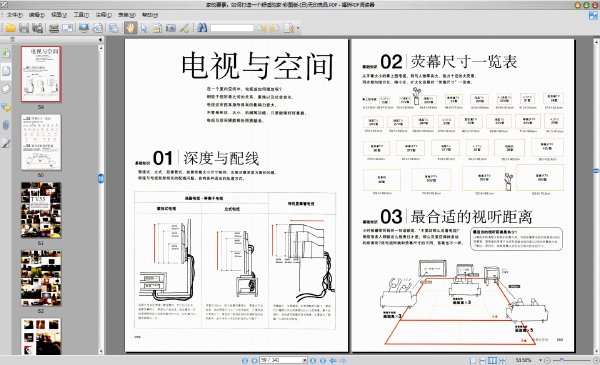Go to the next page button

pos(313,360)
